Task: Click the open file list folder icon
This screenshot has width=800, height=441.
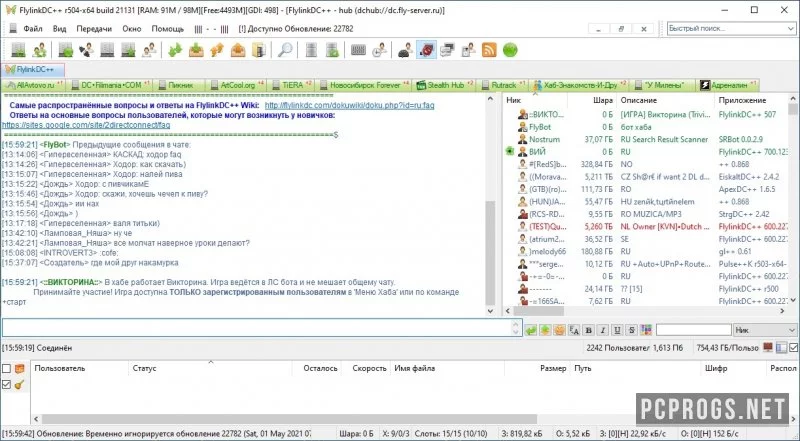Action: (259, 50)
